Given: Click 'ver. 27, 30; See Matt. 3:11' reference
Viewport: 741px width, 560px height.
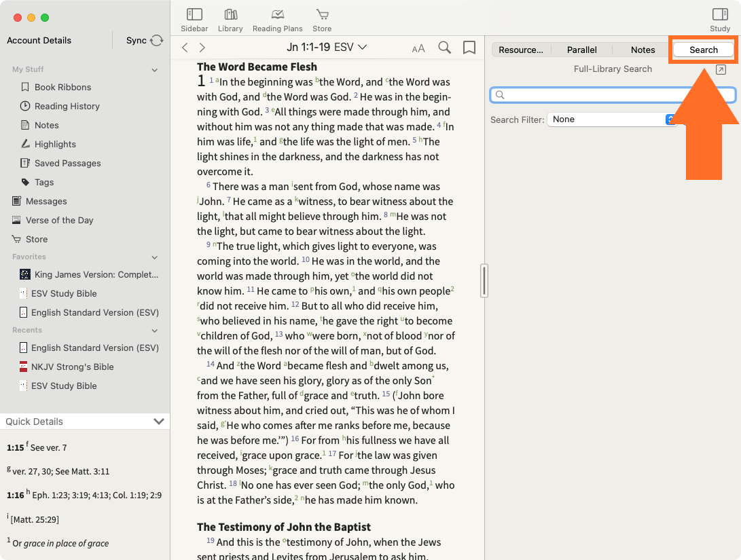Looking at the screenshot, I should coord(61,471).
